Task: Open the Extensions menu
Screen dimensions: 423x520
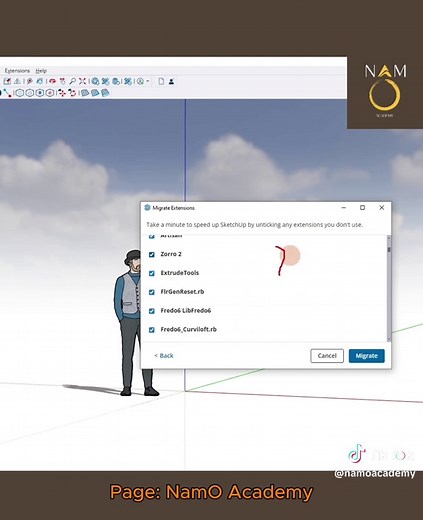Action: [17, 71]
